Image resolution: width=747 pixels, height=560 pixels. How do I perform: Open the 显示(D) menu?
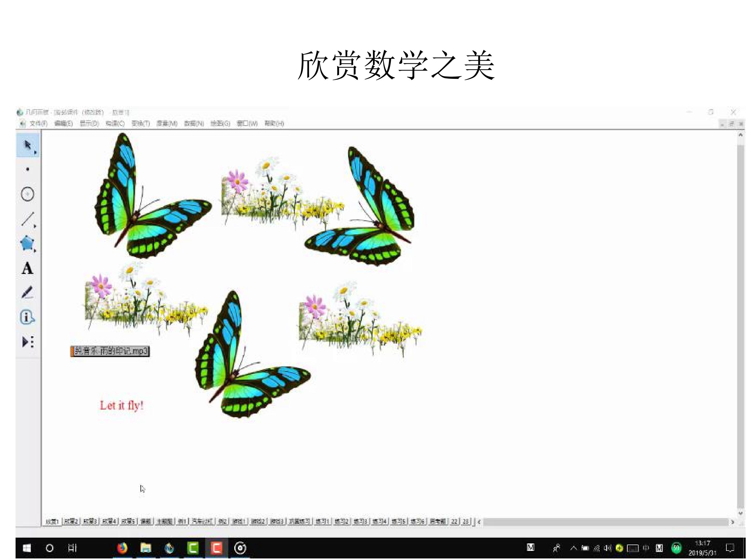(x=89, y=124)
